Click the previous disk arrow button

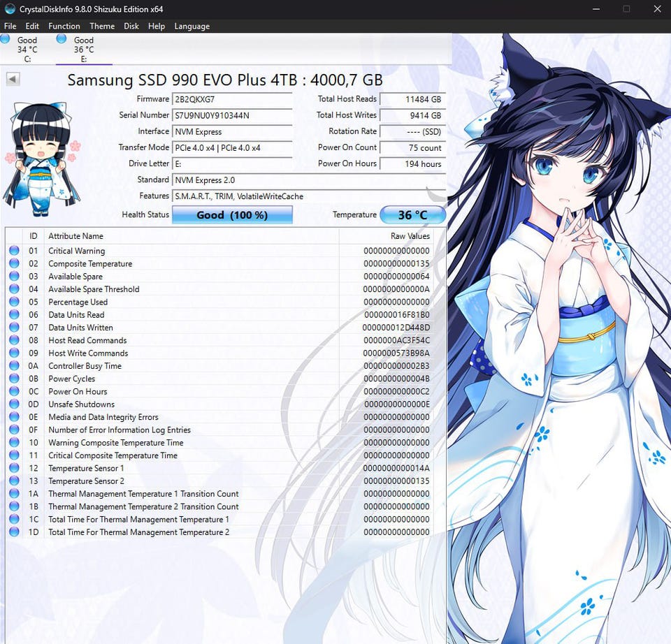click(x=13, y=79)
